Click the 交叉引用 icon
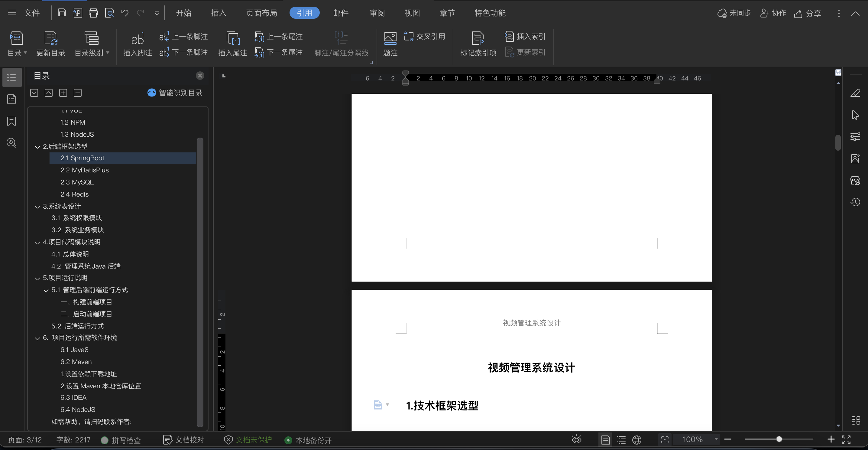 click(424, 36)
